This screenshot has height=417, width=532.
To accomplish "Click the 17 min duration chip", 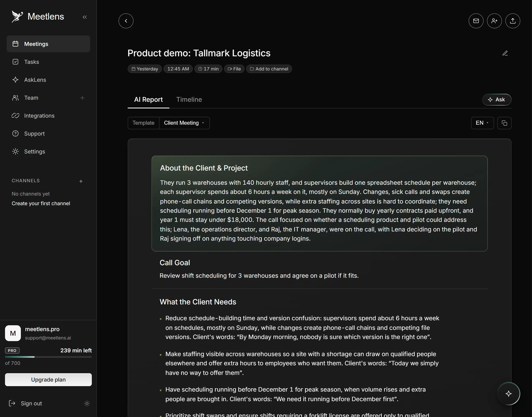I will 208,69.
